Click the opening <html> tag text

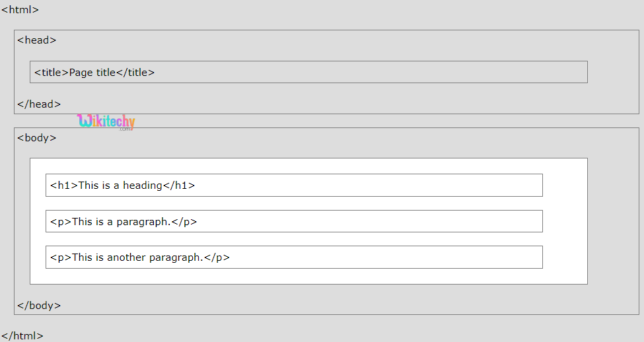coord(20,10)
